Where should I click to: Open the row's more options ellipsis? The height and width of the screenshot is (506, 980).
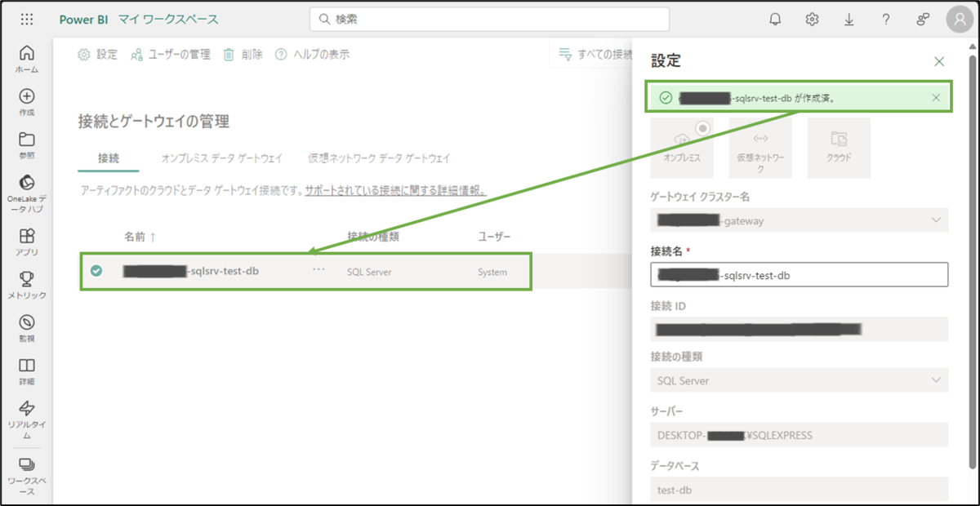tap(318, 271)
